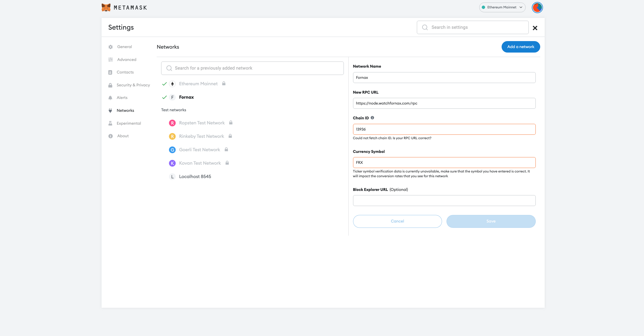Click the Block Explorer URL field

click(444, 201)
